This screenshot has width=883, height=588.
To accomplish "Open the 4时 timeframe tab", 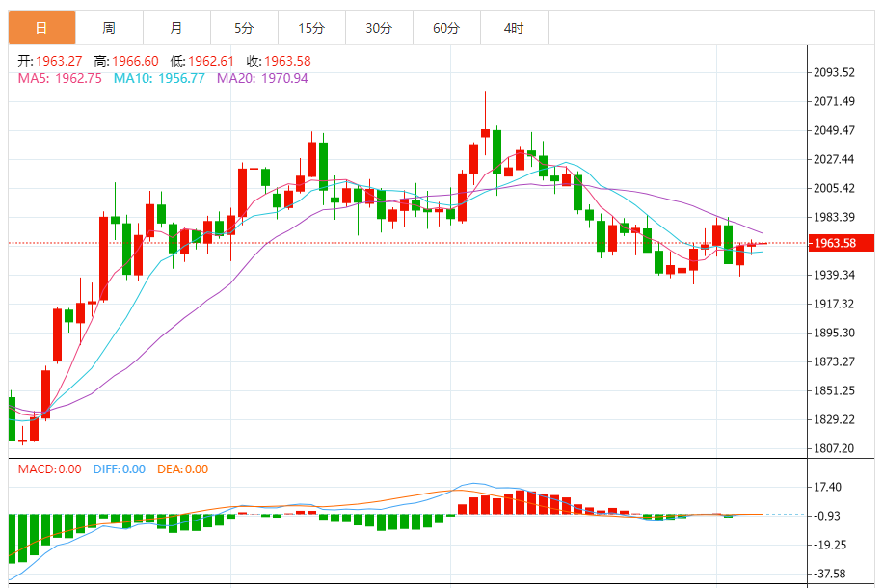I will tap(514, 28).
